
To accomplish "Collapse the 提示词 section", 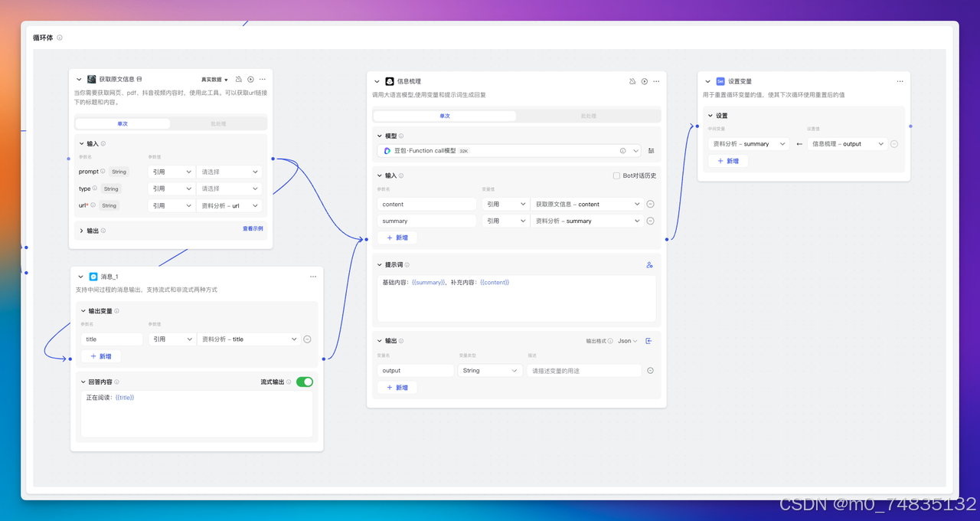I will 380,265.
